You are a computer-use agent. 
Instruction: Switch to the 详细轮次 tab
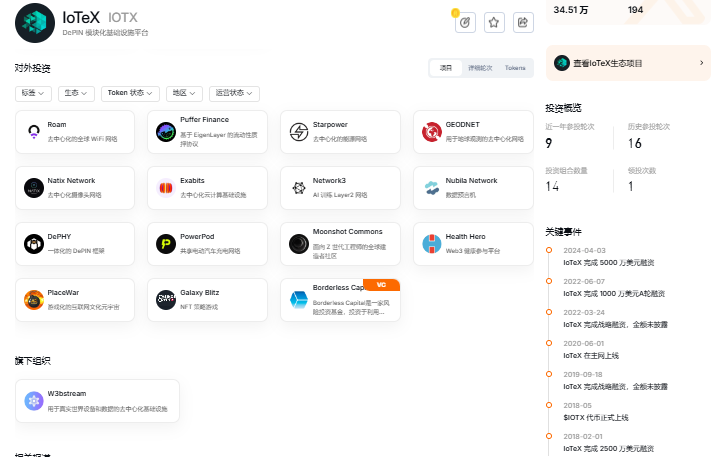480,68
